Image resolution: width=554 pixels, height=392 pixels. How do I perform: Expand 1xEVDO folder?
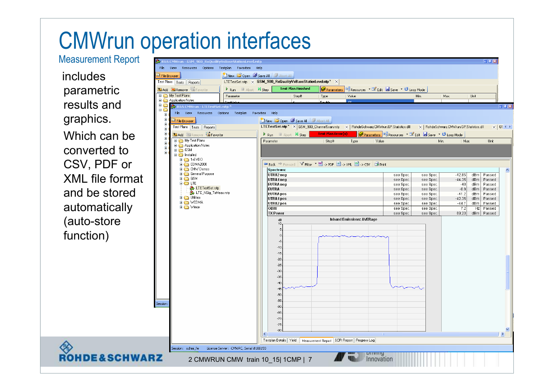(x=181, y=159)
